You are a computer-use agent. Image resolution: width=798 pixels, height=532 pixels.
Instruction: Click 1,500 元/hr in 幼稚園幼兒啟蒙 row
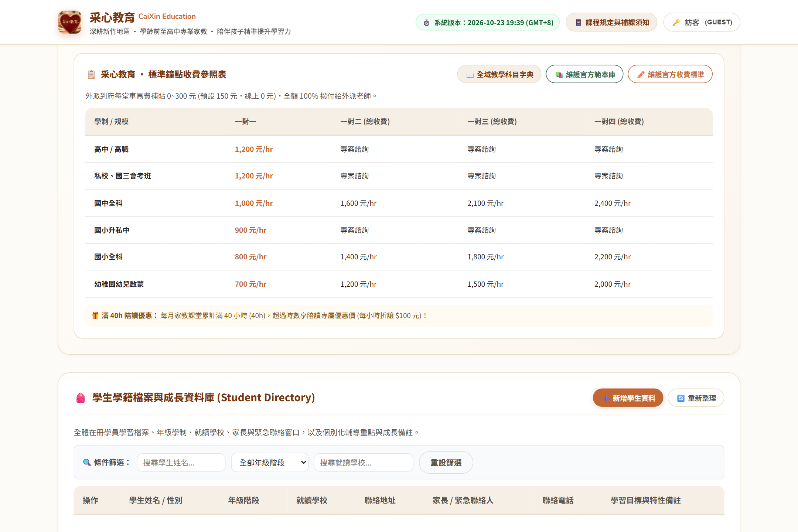[485, 284]
